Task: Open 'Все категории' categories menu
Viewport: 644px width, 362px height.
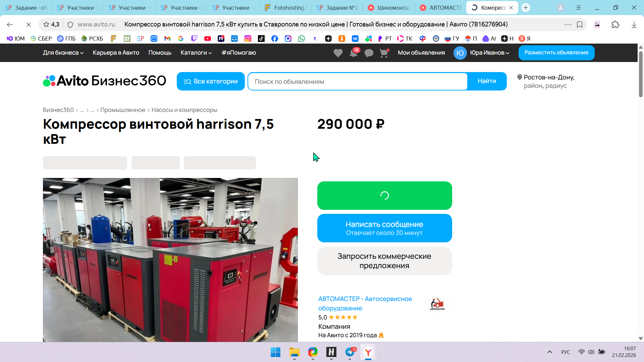Action: click(x=211, y=81)
